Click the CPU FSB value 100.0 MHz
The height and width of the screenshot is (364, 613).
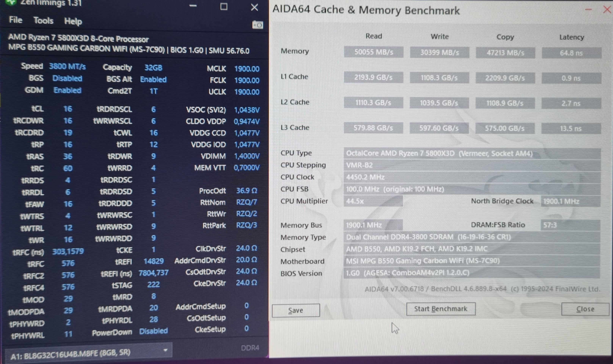472,189
